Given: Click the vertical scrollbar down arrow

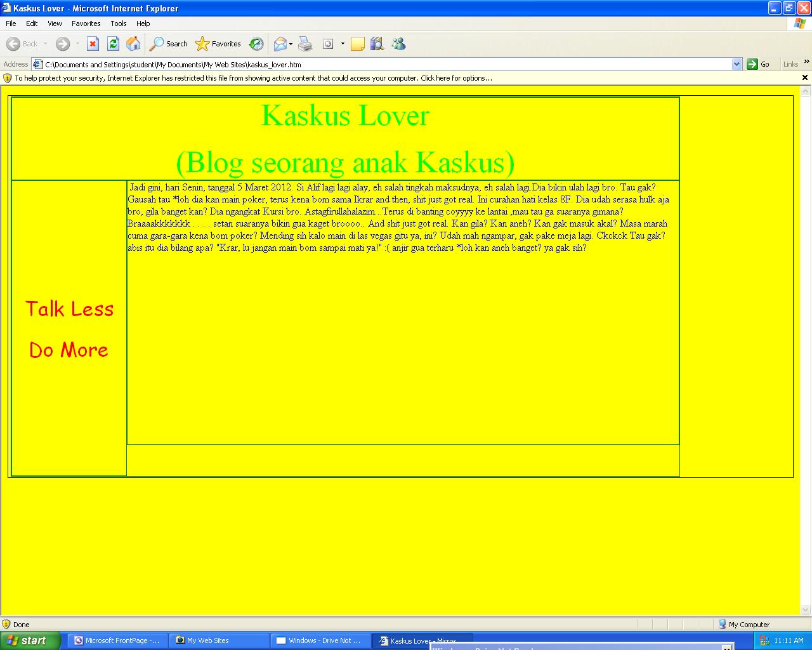Looking at the screenshot, I should point(806,609).
